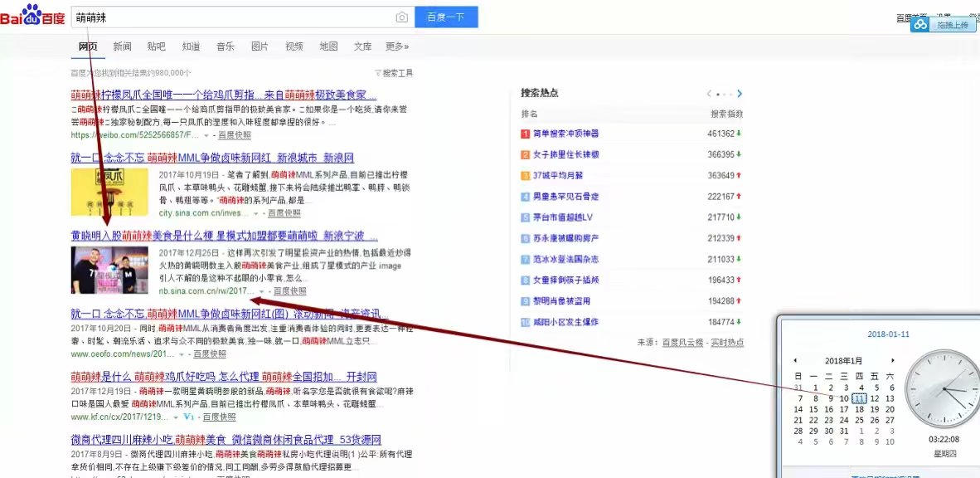Switch to the 视频 tab
Screen dimensions: 980x478
pyautogui.click(x=294, y=46)
